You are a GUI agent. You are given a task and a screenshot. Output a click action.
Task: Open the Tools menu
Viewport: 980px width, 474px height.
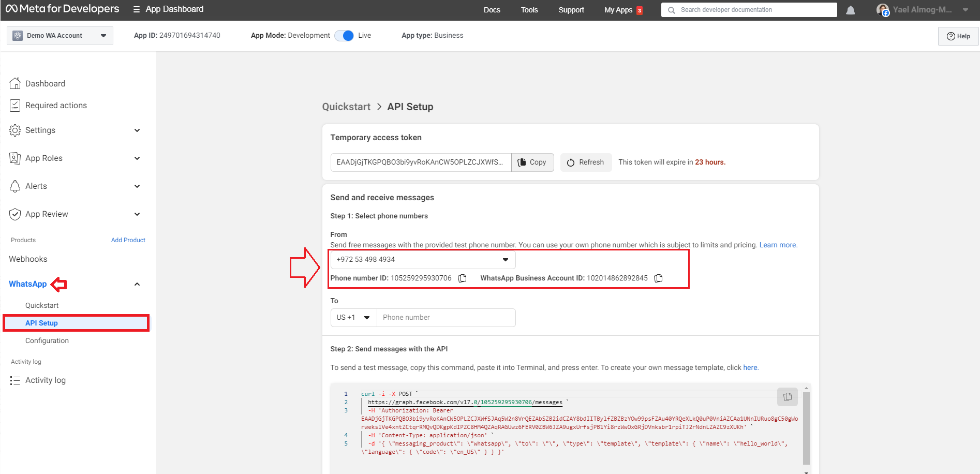pyautogui.click(x=529, y=10)
